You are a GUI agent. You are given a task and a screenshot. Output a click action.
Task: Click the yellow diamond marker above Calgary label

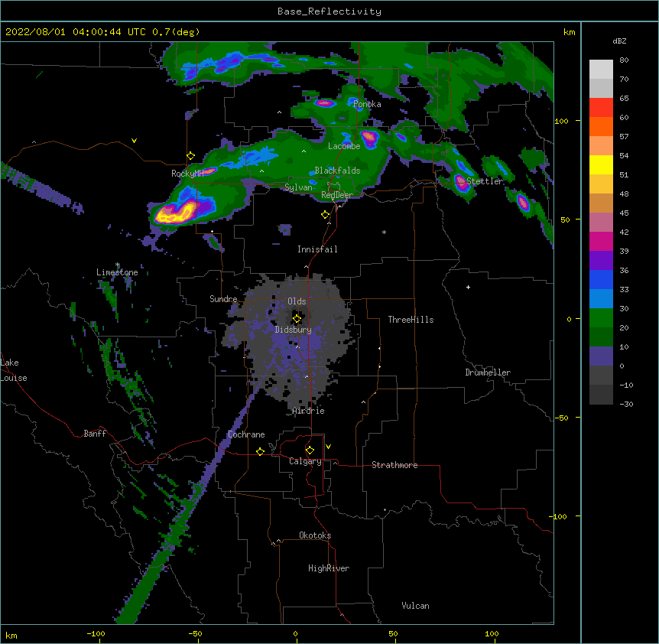[x=310, y=450]
